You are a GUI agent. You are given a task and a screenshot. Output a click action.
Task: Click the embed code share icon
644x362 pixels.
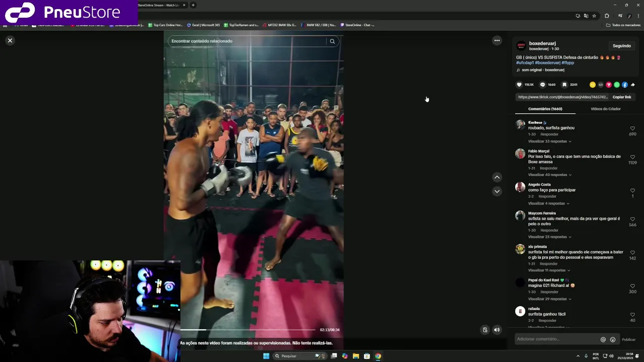[x=600, y=84]
